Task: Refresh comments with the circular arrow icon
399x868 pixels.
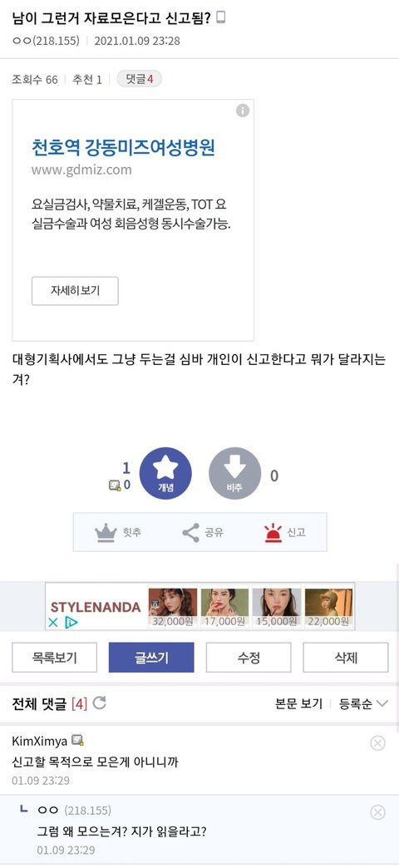Action: (99, 703)
